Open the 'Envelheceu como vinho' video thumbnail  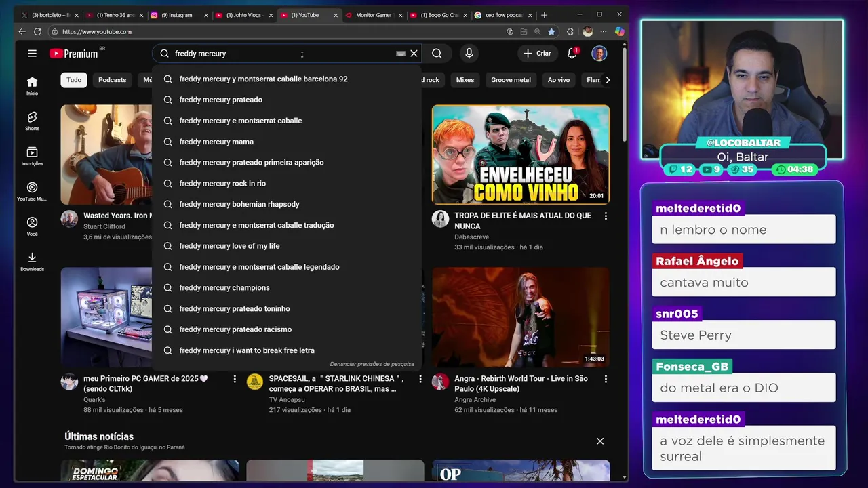[x=521, y=154]
